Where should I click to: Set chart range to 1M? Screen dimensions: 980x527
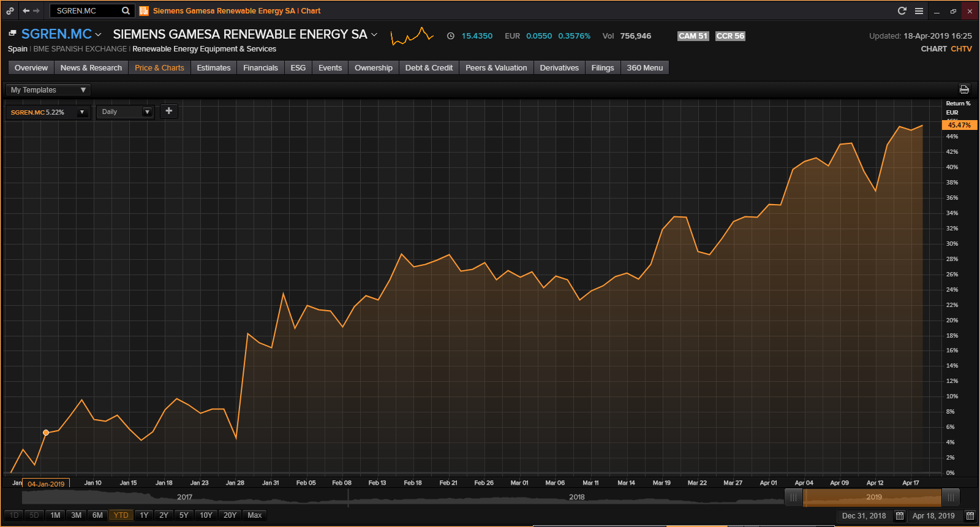(x=55, y=515)
